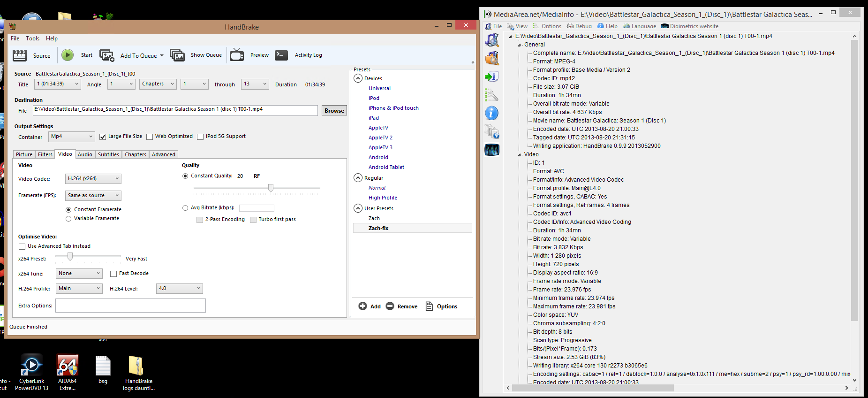Image resolution: width=868 pixels, height=398 pixels.
Task: Open the bsg file on desktop
Action: click(103, 370)
